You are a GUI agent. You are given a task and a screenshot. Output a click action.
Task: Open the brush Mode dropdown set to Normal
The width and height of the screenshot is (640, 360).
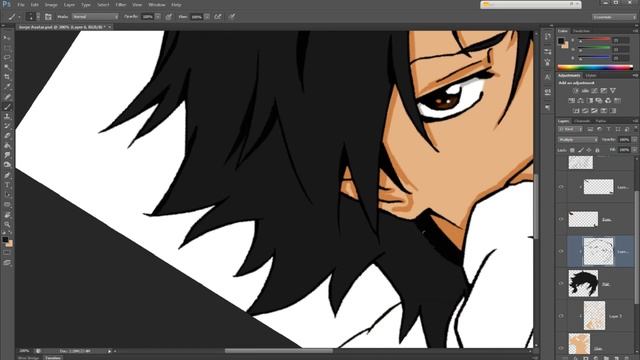click(95, 17)
